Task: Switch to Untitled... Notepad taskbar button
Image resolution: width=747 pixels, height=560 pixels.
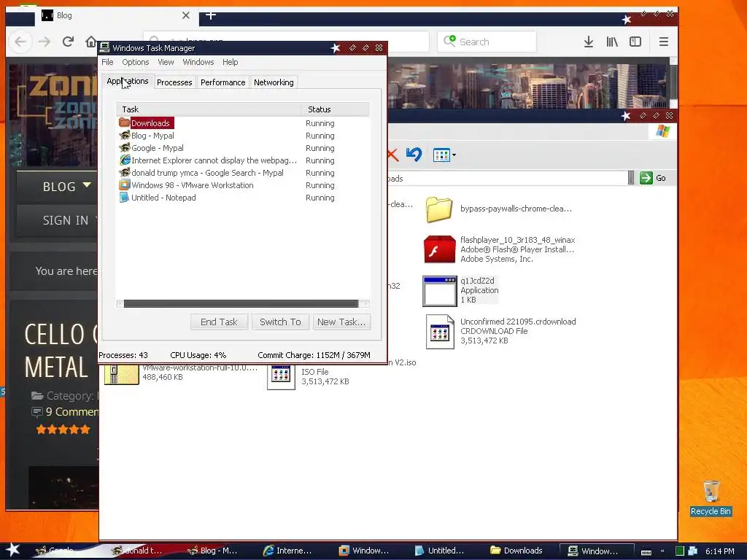Action: (x=439, y=551)
